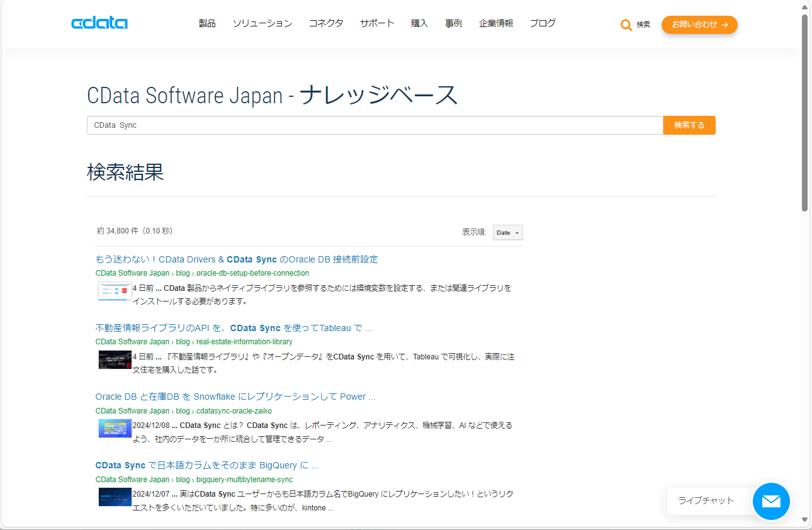Open search using the magnifying glass icon
This screenshot has height=530, width=812.
coord(626,25)
